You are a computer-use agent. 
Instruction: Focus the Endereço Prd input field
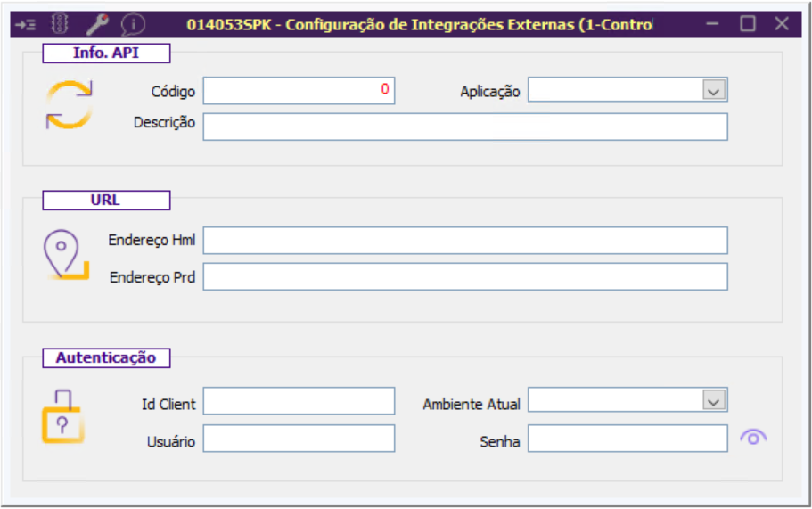click(x=465, y=276)
